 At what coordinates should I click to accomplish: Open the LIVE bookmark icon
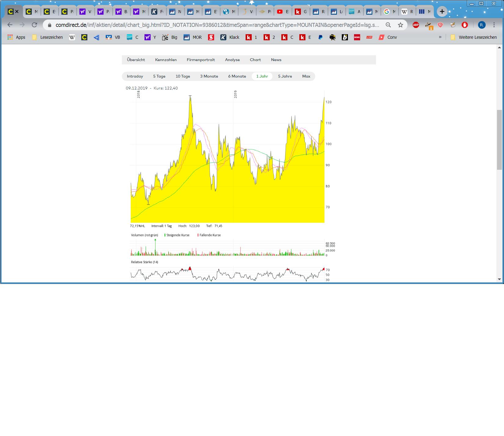click(369, 37)
